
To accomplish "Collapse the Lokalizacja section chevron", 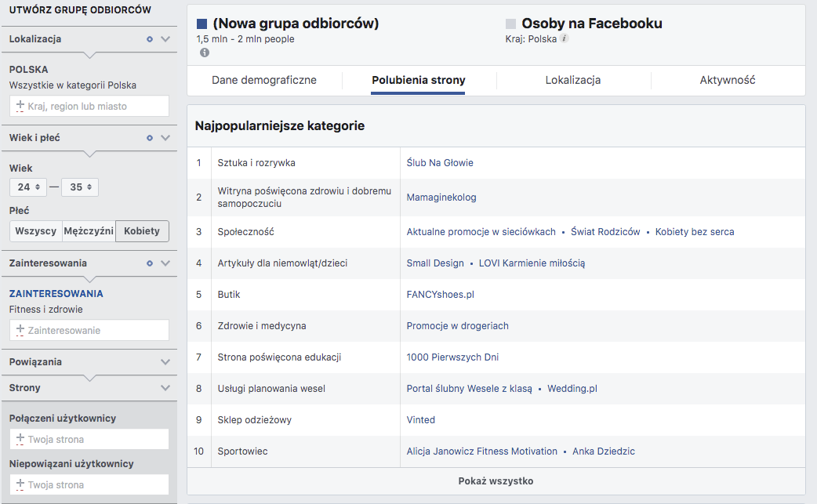I will pyautogui.click(x=165, y=39).
